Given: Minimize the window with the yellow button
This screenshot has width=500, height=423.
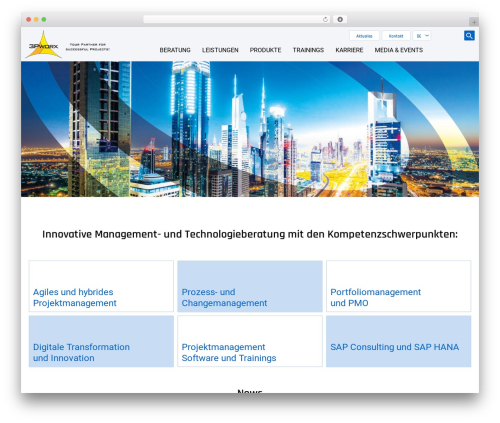Looking at the screenshot, I should (x=36, y=20).
